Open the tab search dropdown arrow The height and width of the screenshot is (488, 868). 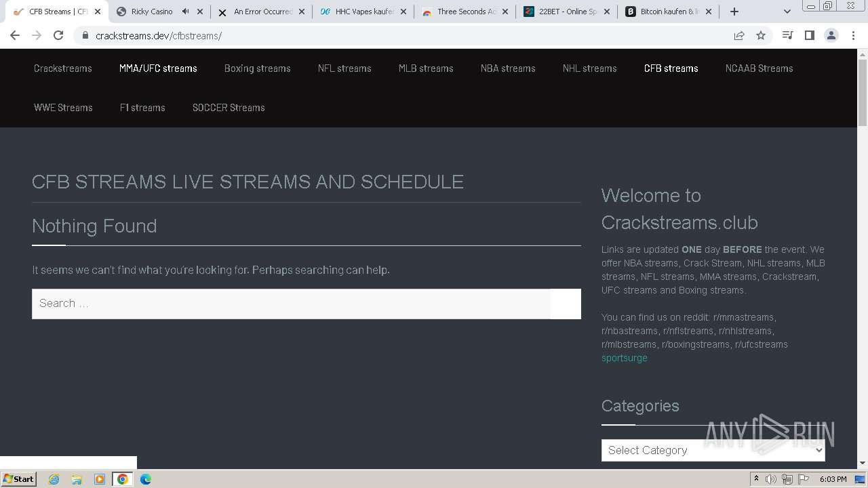click(787, 12)
